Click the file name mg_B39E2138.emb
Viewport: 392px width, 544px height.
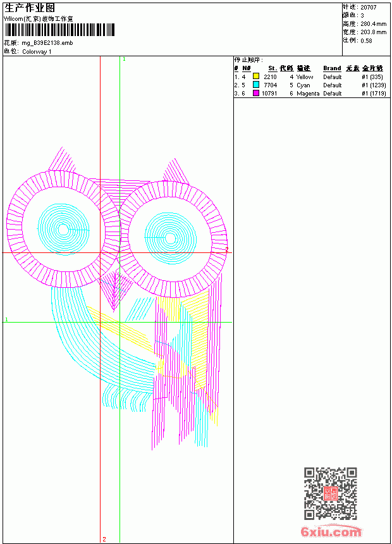point(47,43)
